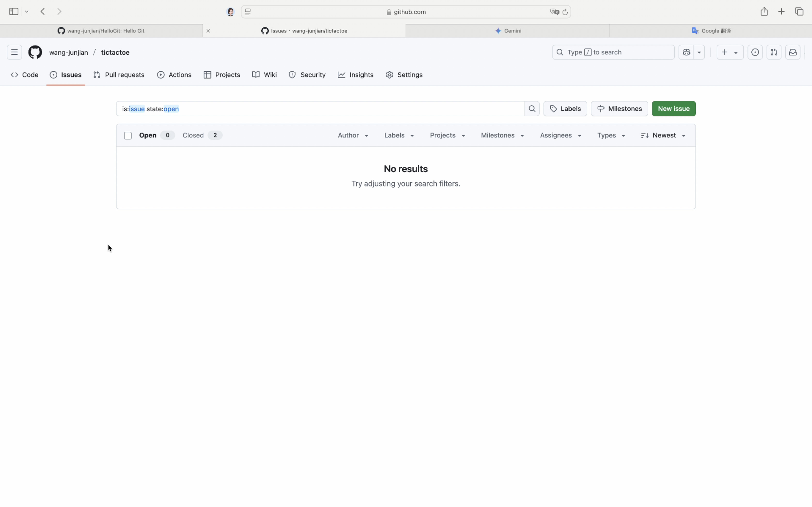Expand the Assignees filter dropdown
812x507 pixels.
[x=561, y=135]
